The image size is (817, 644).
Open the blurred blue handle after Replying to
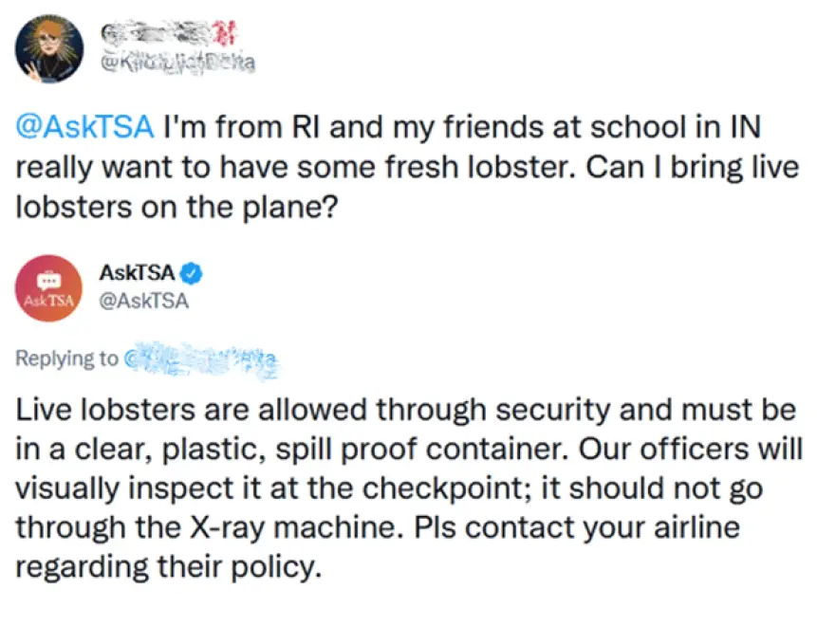202,359
